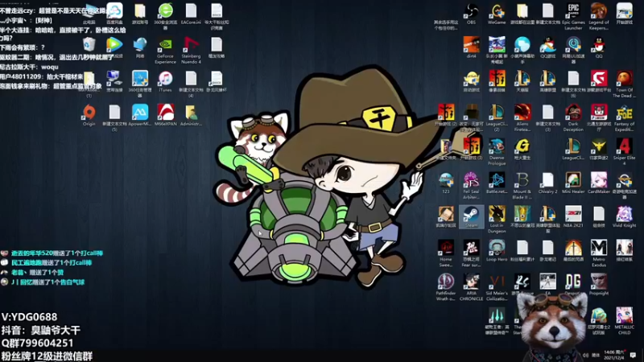Viewport: 644px width, 362px height.
Task: Open the Epic Games Launcher shortcut
Action: coord(573,16)
